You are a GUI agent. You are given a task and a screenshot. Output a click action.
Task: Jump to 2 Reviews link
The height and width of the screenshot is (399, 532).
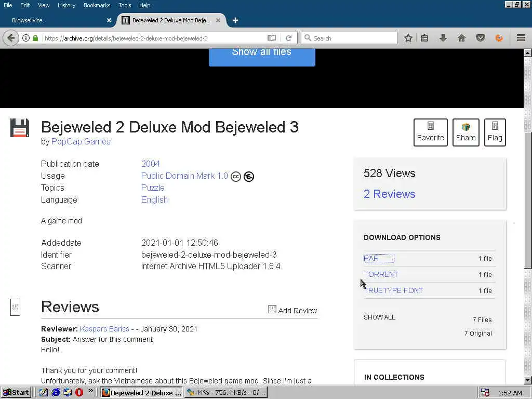pos(390,194)
